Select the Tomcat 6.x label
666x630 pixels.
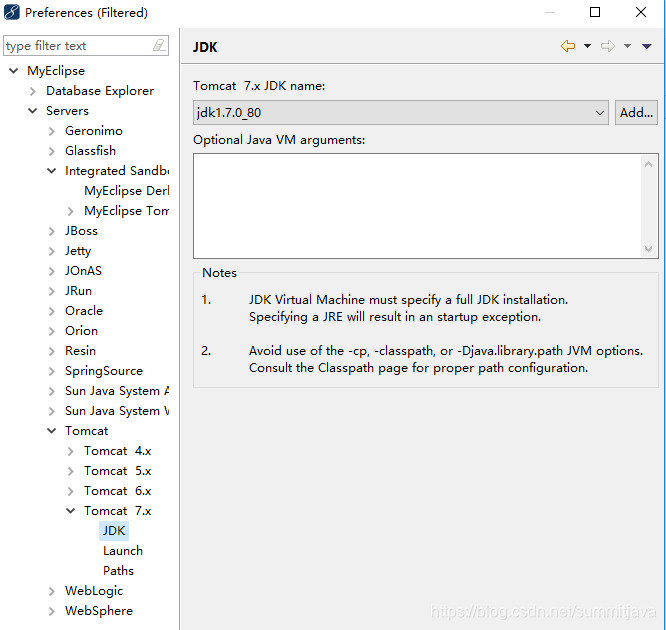tap(117, 491)
